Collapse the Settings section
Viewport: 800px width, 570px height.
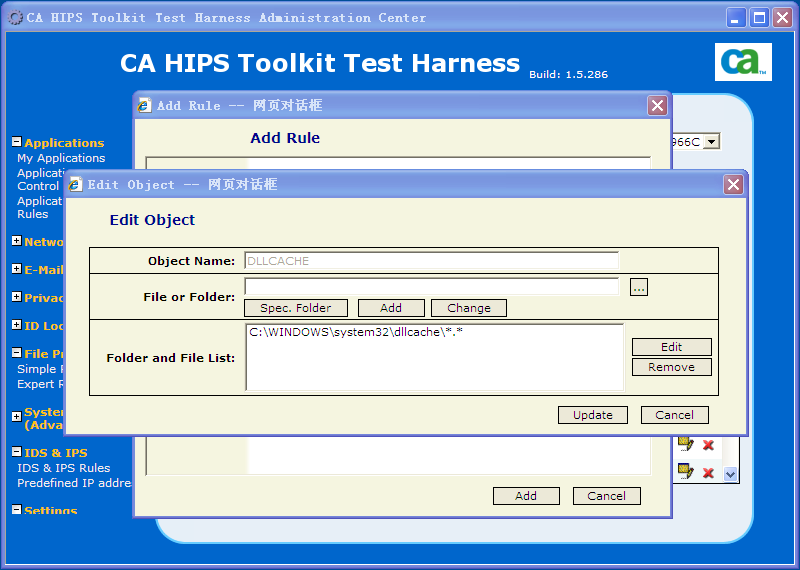[x=17, y=509]
